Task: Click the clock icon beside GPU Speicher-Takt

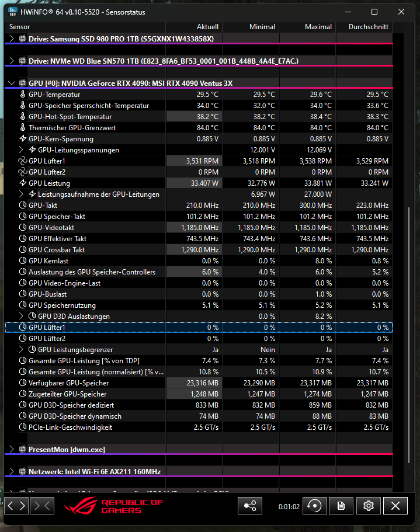Action: pos(23,216)
